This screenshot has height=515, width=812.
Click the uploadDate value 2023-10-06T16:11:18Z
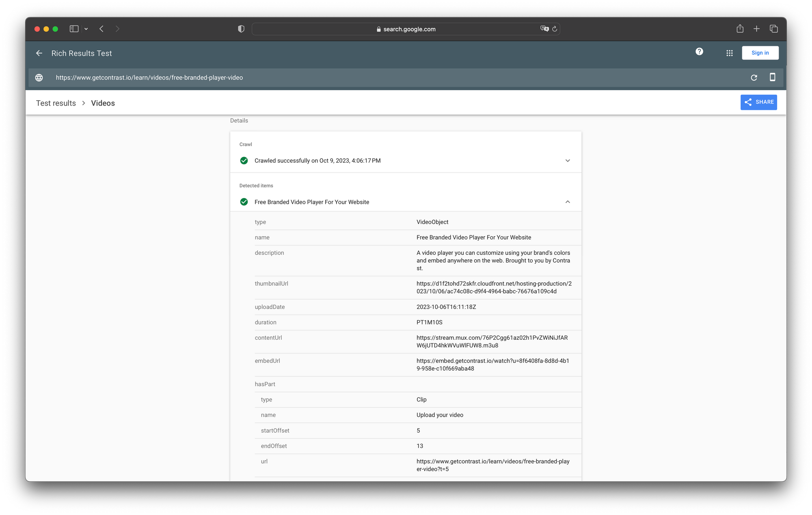click(446, 307)
